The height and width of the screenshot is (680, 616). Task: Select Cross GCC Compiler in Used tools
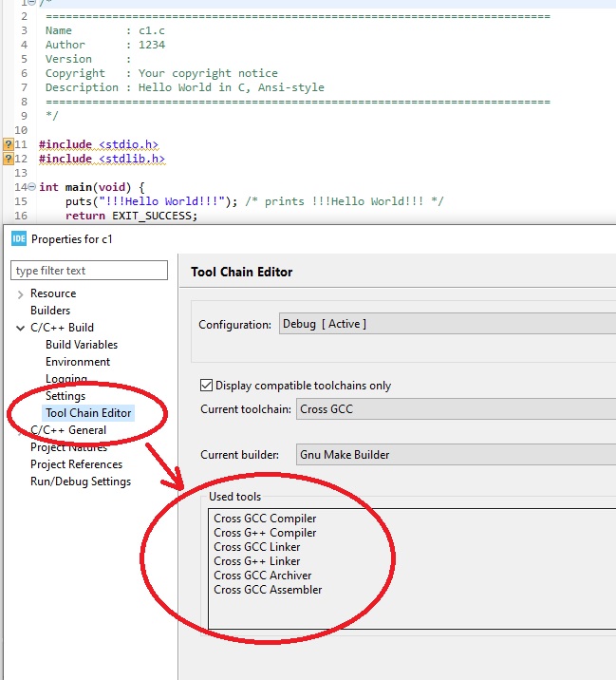(x=265, y=519)
